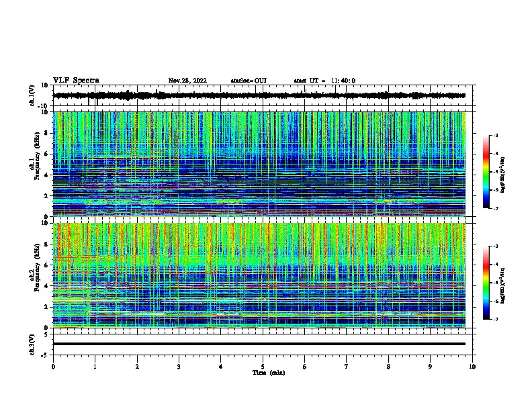Click the "-7" label on ch.1 colorbar
This screenshot has height=411, width=532.
495,208
